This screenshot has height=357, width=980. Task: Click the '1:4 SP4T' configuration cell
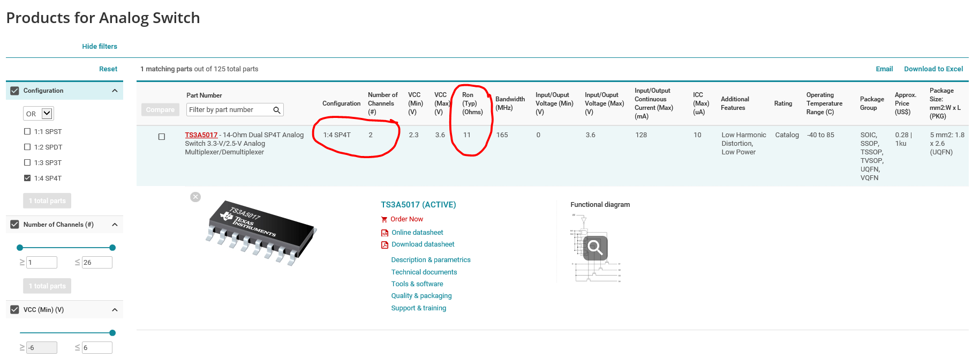(x=337, y=135)
